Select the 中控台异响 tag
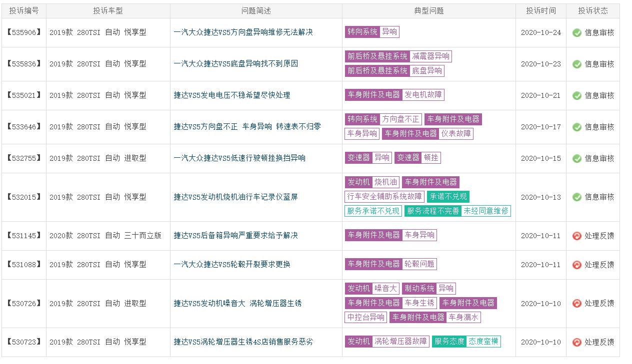632x364 pixels. 366,318
